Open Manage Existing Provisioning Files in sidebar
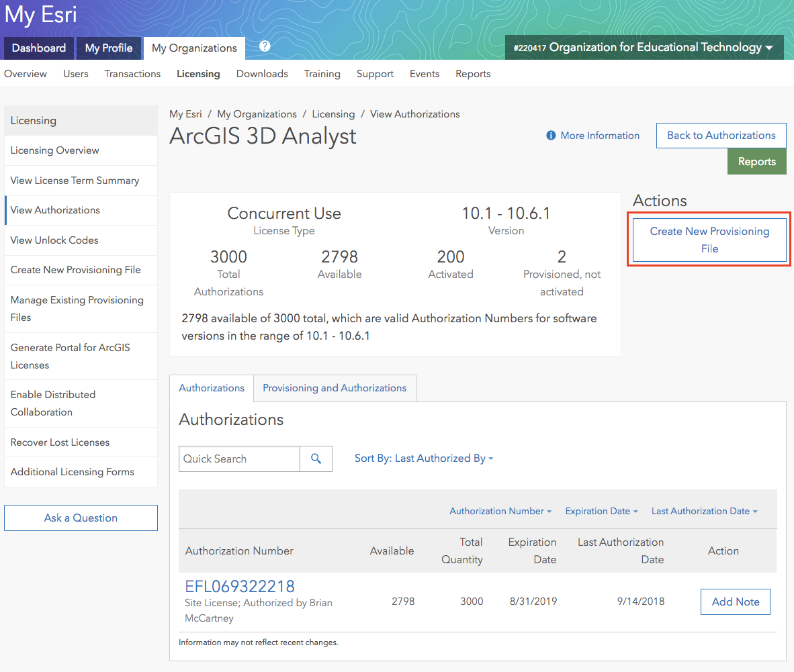 (81, 309)
